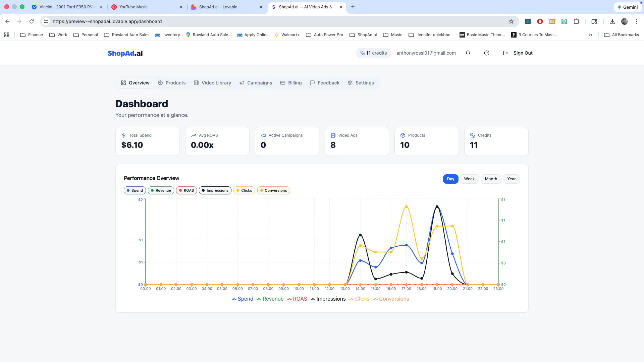644x362 pixels.
Task: Toggle the Conversions series chip
Action: [274, 190]
